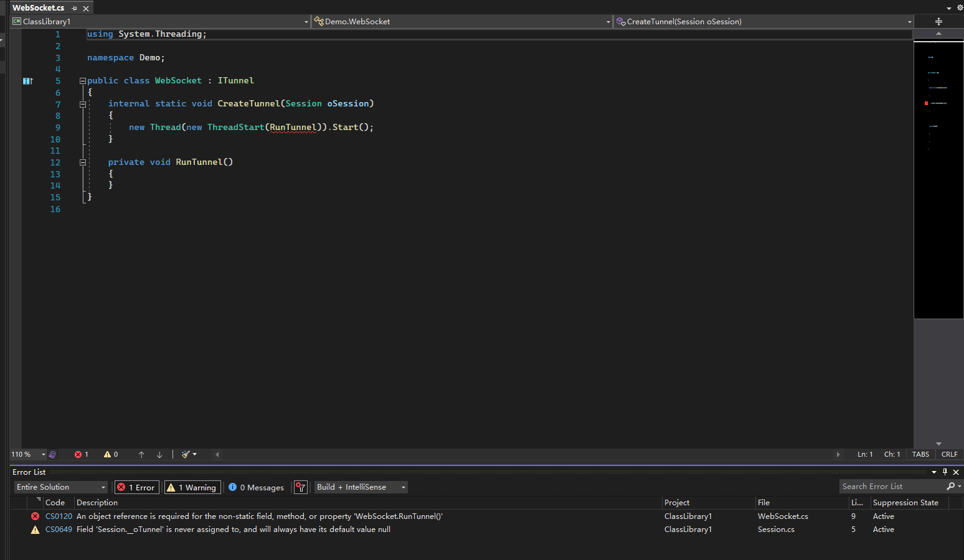Select the health indicator icon in status bar

click(x=53, y=454)
